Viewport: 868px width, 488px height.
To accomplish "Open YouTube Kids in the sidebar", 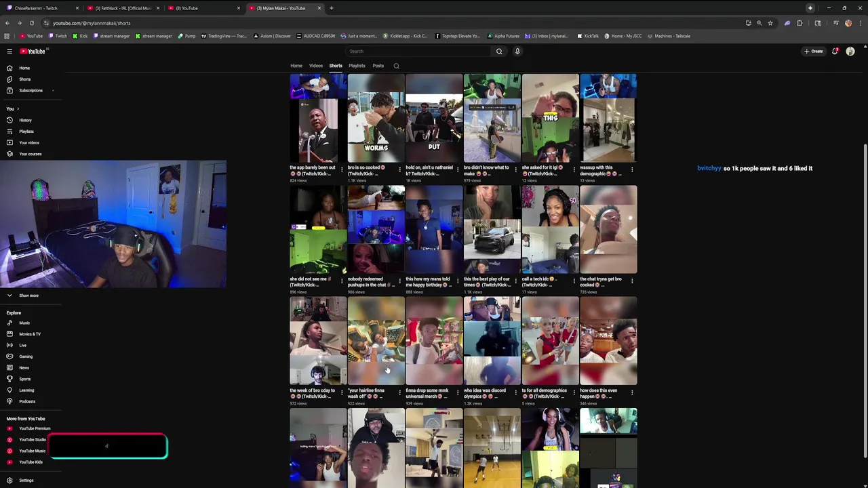I will [31, 462].
